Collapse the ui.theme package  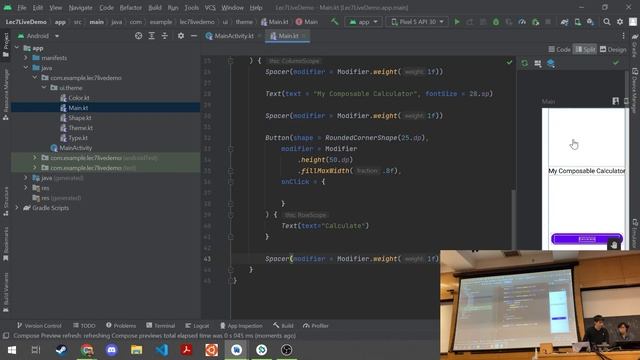(x=44, y=88)
